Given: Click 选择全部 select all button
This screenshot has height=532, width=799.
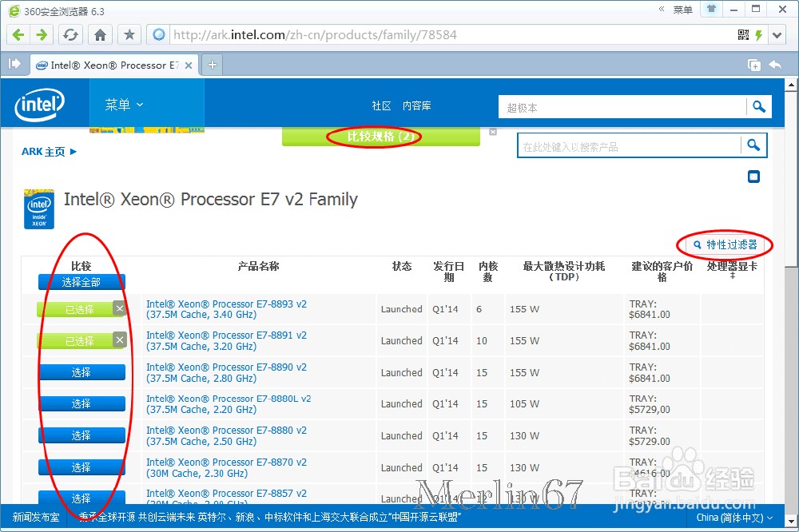Looking at the screenshot, I should click(81, 282).
